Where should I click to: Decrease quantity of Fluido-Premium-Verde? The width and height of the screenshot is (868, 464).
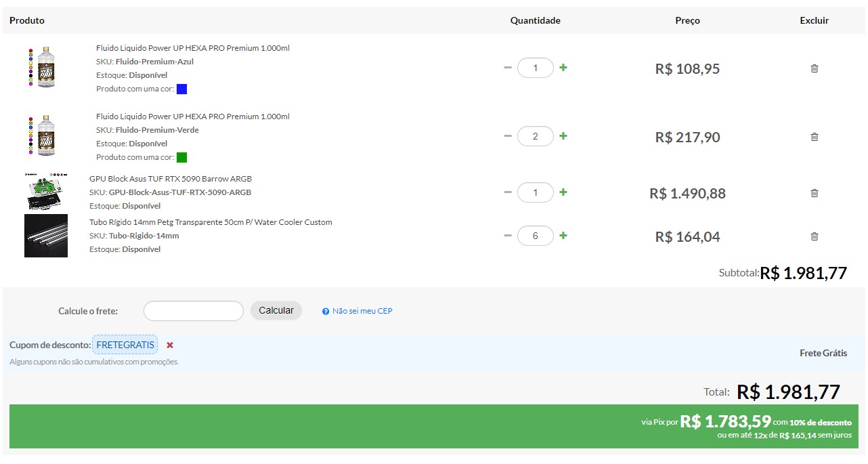click(x=508, y=136)
